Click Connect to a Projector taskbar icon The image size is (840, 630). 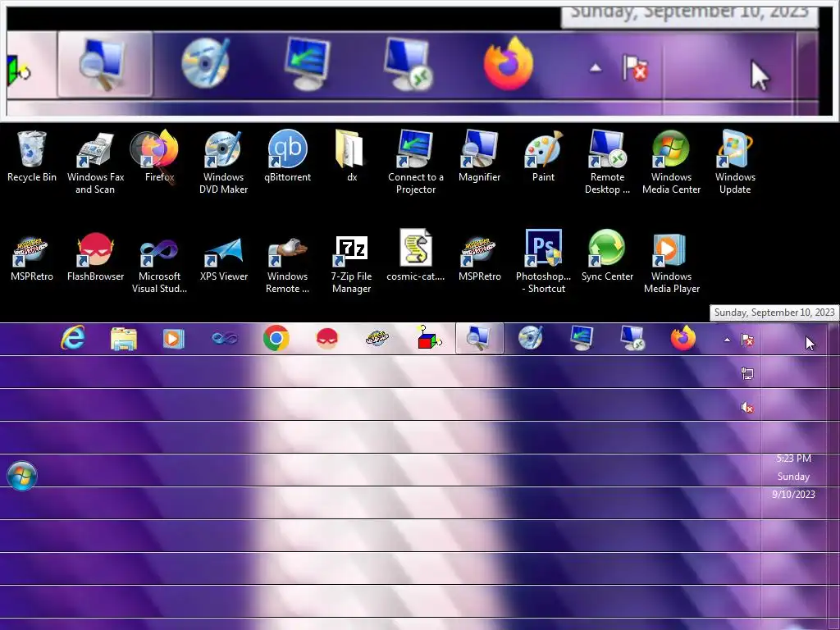[582, 338]
